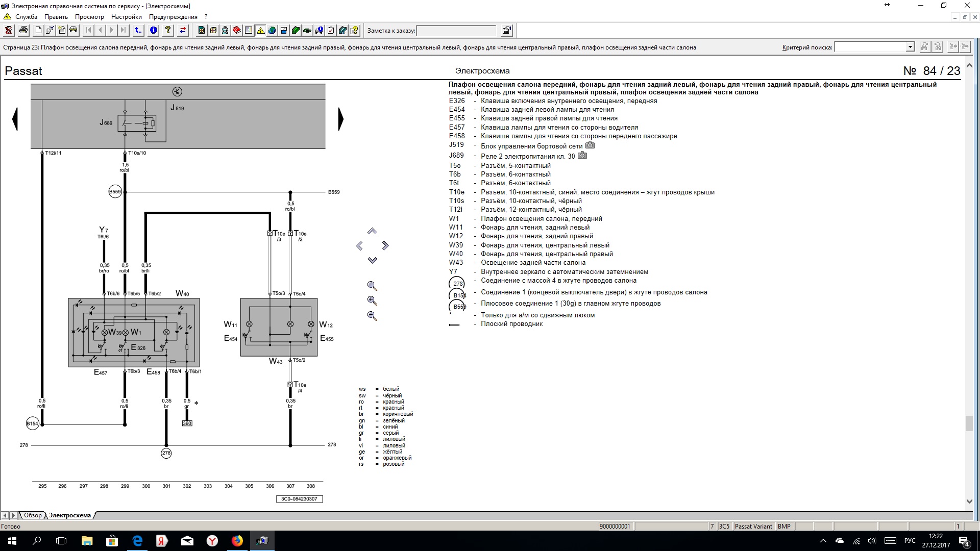Open the Настройки menu
This screenshot has height=551, width=980.
click(126, 17)
